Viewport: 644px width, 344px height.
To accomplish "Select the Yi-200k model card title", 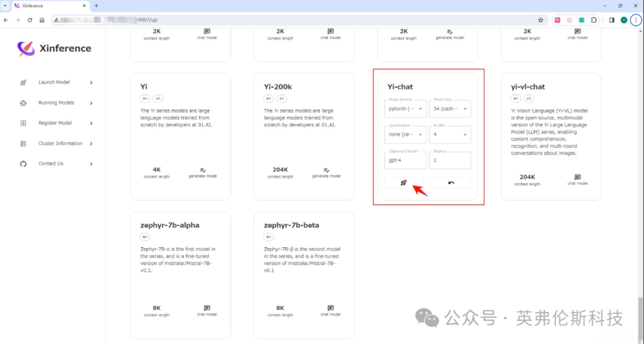I will [278, 86].
